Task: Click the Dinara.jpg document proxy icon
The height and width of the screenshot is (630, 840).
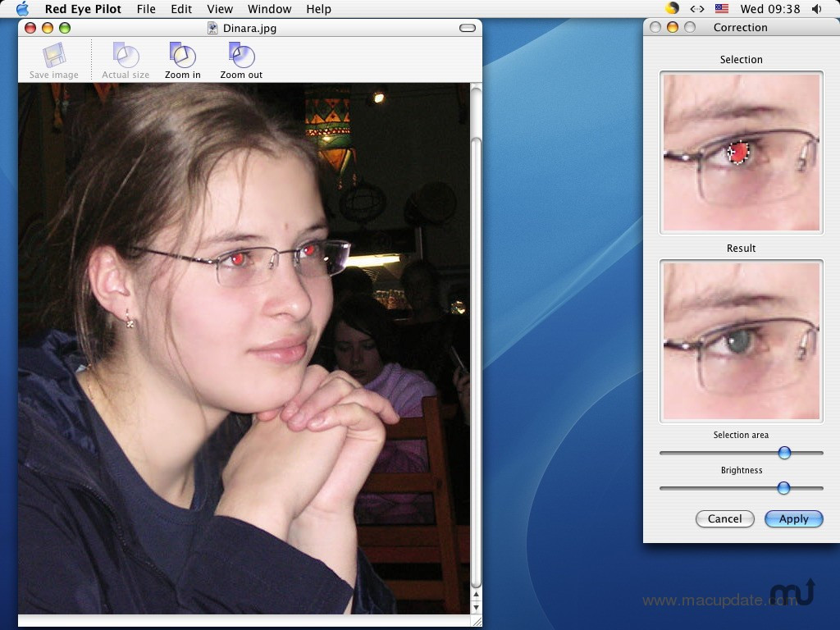Action: [212, 28]
